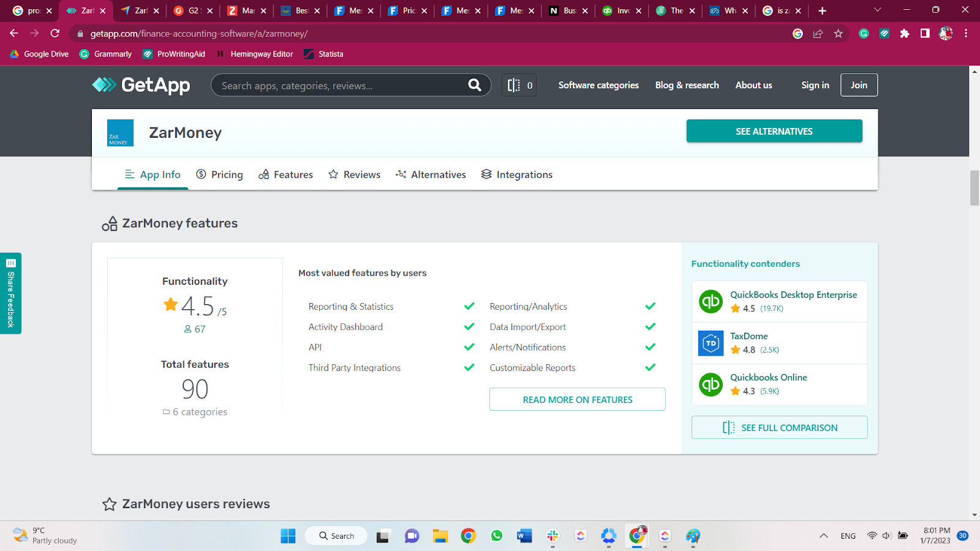This screenshot has width=980, height=551.
Task: Click the TaxDome logo icon
Action: click(x=711, y=343)
